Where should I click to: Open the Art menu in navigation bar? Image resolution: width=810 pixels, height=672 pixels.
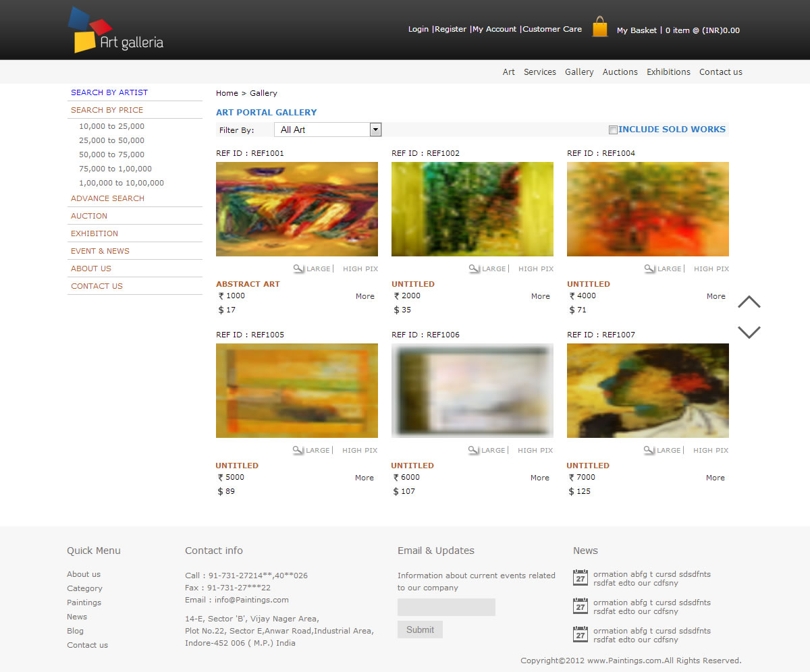(509, 72)
